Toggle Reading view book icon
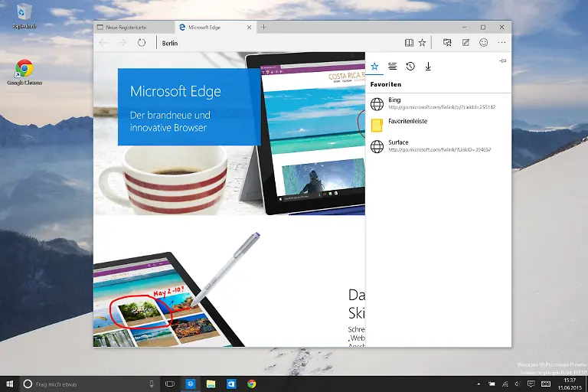This screenshot has height=392, width=588. click(410, 43)
